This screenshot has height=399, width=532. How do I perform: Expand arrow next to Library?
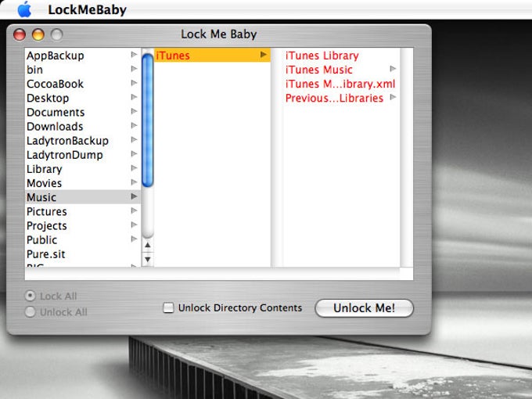(134, 168)
